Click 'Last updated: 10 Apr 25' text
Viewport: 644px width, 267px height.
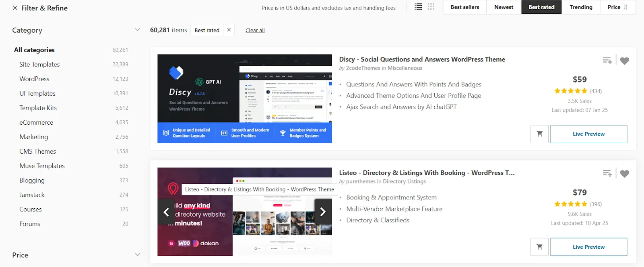click(580, 223)
